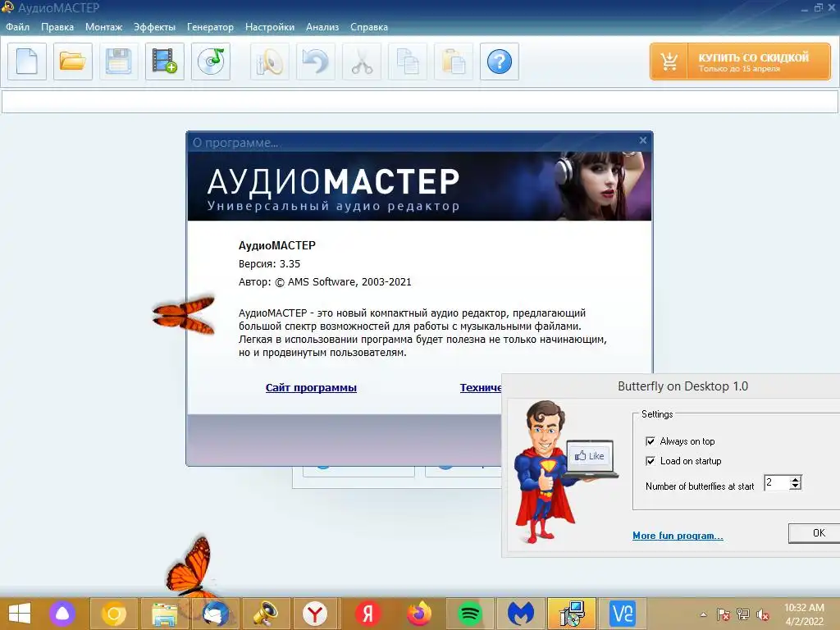Click the Undo arrow icon
The image size is (840, 630).
(316, 62)
